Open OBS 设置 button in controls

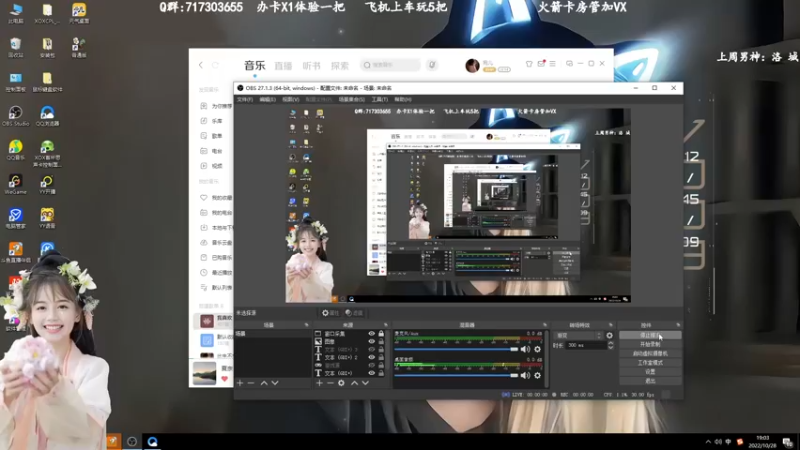click(650, 372)
